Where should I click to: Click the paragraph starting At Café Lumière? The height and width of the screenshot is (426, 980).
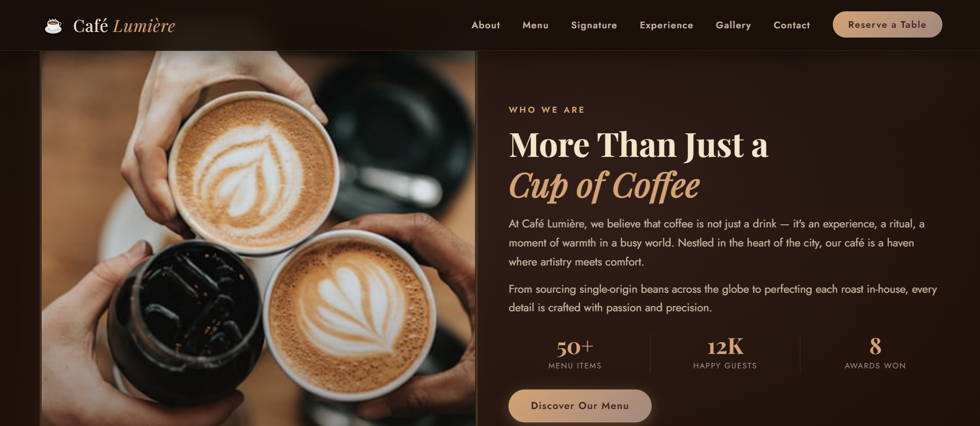click(716, 243)
